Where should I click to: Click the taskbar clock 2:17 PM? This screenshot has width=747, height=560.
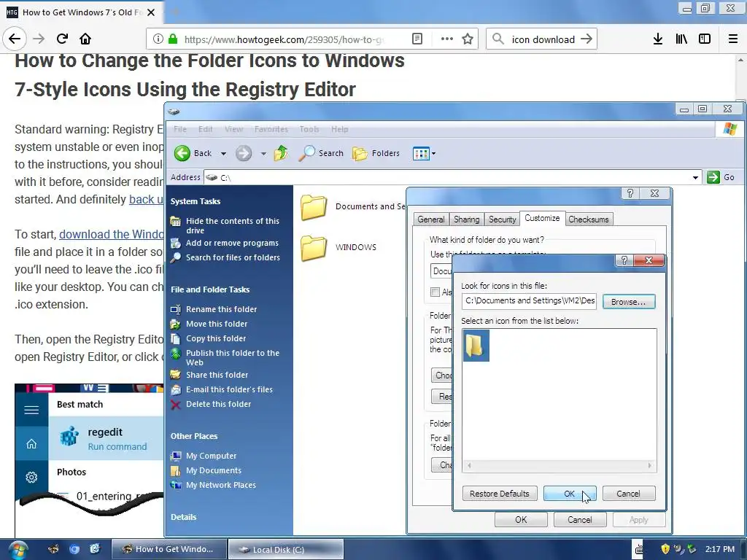pos(720,549)
